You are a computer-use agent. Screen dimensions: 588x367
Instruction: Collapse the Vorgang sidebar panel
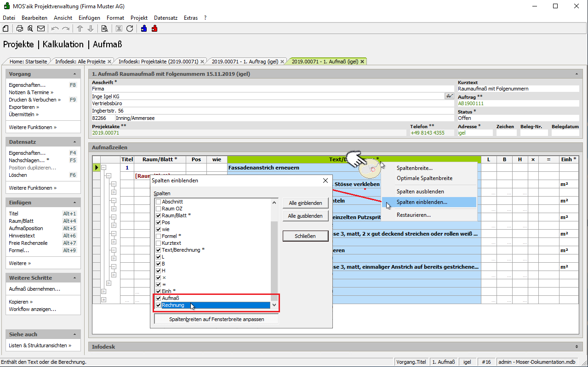(x=74, y=74)
